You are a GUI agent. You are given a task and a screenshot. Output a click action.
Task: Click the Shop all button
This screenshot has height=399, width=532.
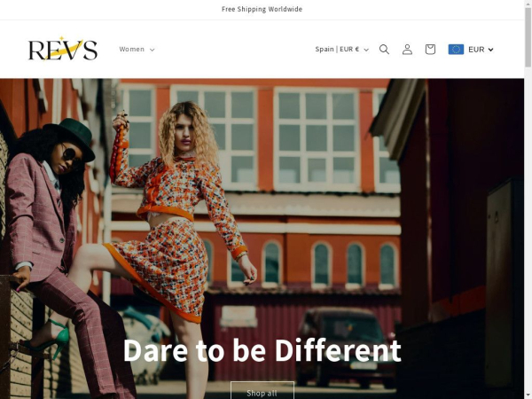[x=262, y=391]
